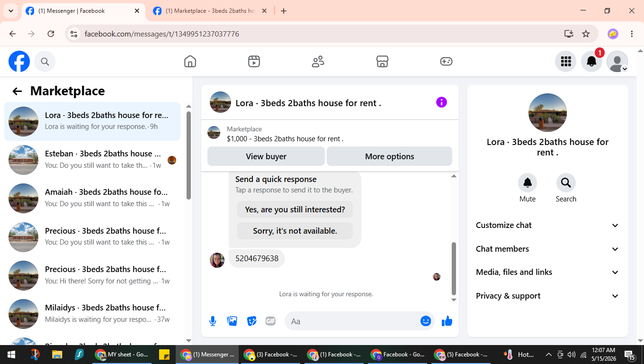Expand the Privacy & support section
The height and width of the screenshot is (364, 644).
click(547, 296)
